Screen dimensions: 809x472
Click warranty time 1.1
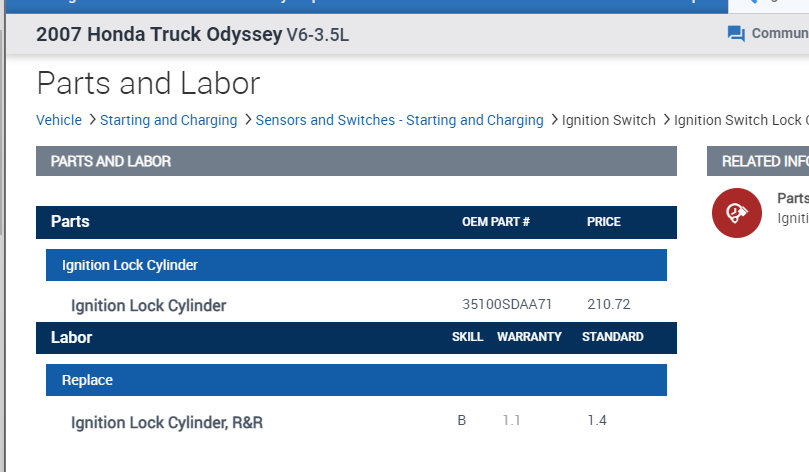pyautogui.click(x=511, y=420)
